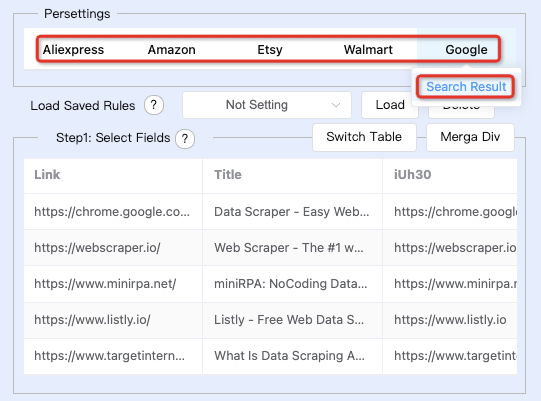Click the https://webscraper.io iUh30 cell
The height and width of the screenshot is (401, 541).
450,247
